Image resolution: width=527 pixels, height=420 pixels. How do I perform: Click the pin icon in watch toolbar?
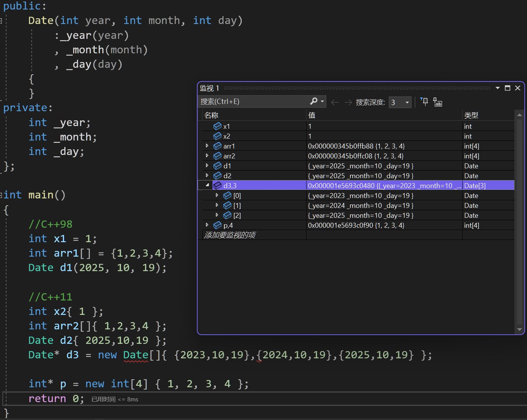424,102
